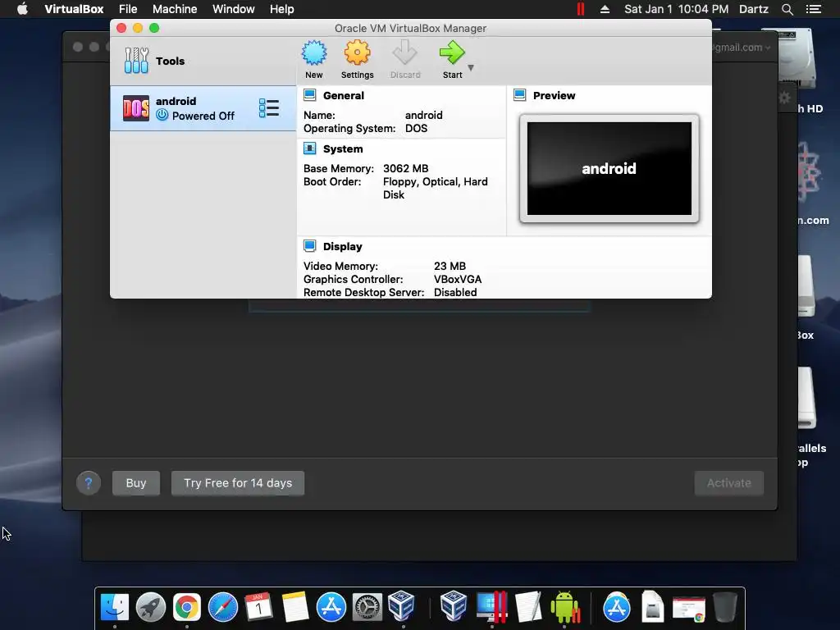Image resolution: width=840 pixels, height=630 pixels.
Task: Open Spotlight search magnifier icon
Action: [x=787, y=9]
